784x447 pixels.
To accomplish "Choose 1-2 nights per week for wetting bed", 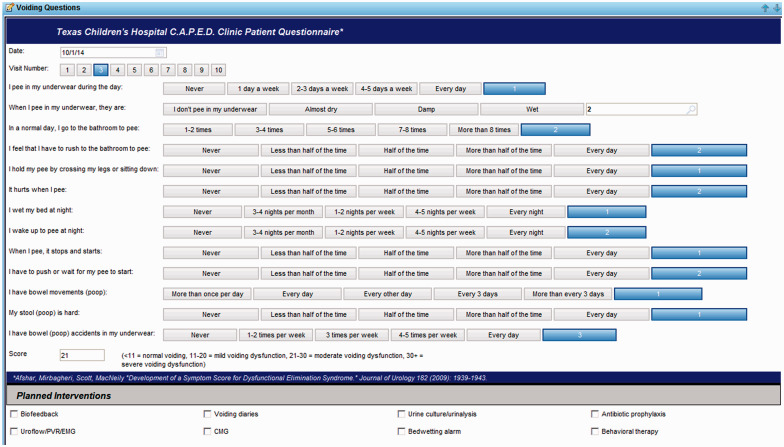I will 364,212.
